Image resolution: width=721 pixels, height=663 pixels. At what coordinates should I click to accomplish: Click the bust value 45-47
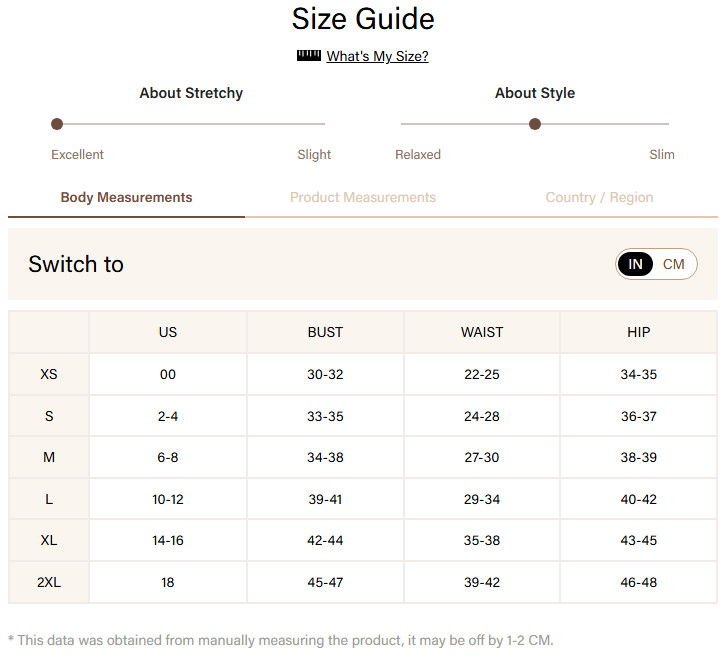(325, 582)
